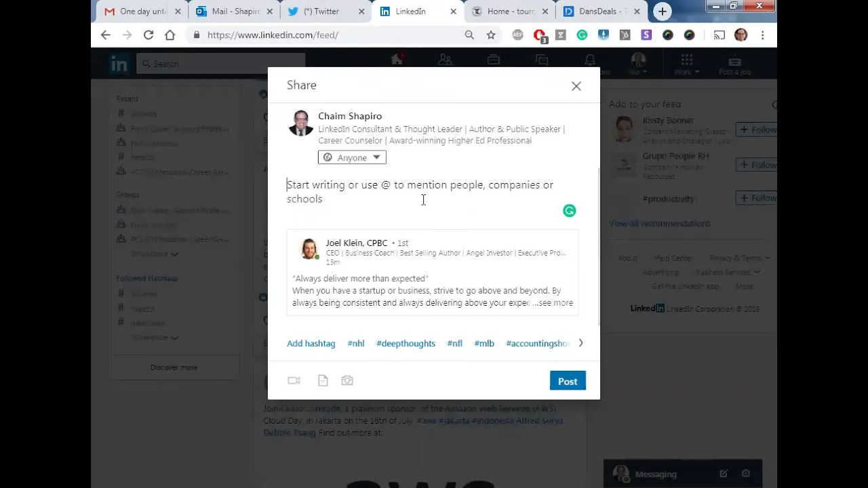868x488 pixels.
Task: Expand Show more under Followed Hashtags
Action: point(155,338)
